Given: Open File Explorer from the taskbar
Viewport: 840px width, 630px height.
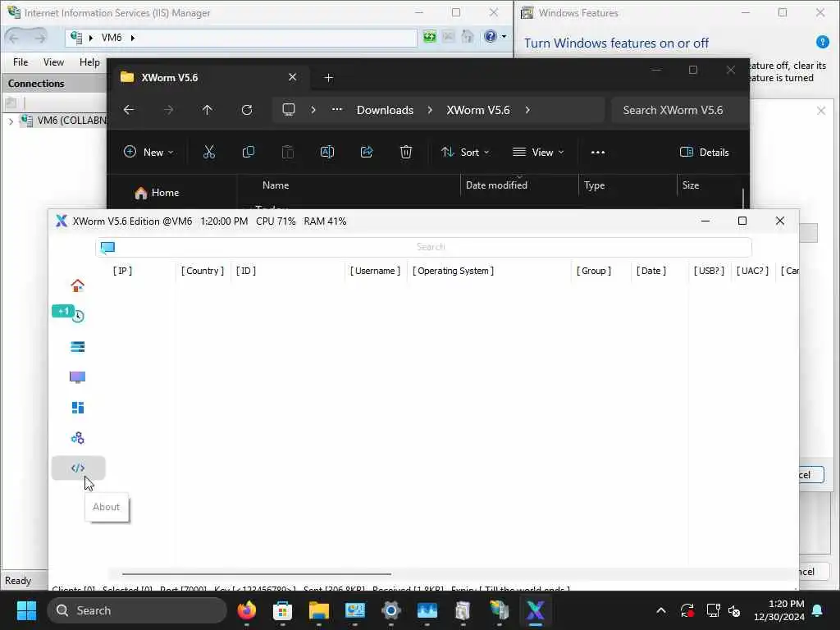Looking at the screenshot, I should click(x=319, y=610).
